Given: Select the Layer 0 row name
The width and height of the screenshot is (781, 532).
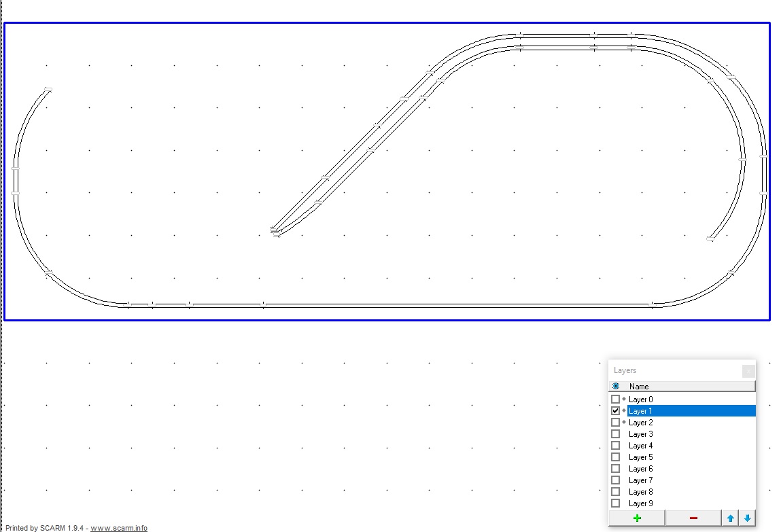Looking at the screenshot, I should coord(640,400).
